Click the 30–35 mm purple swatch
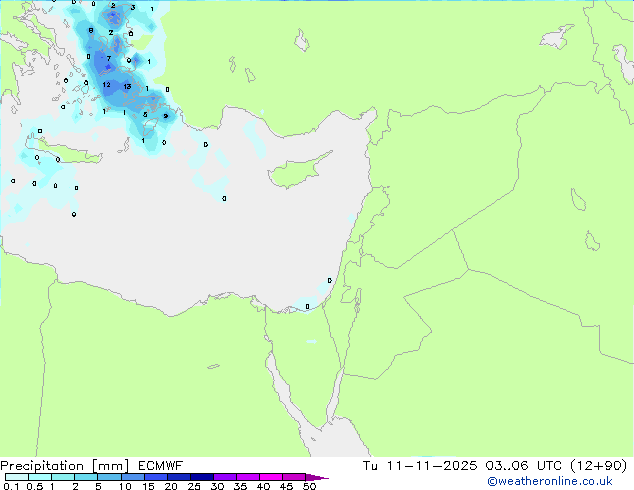This screenshot has width=634, height=490. coord(224,477)
